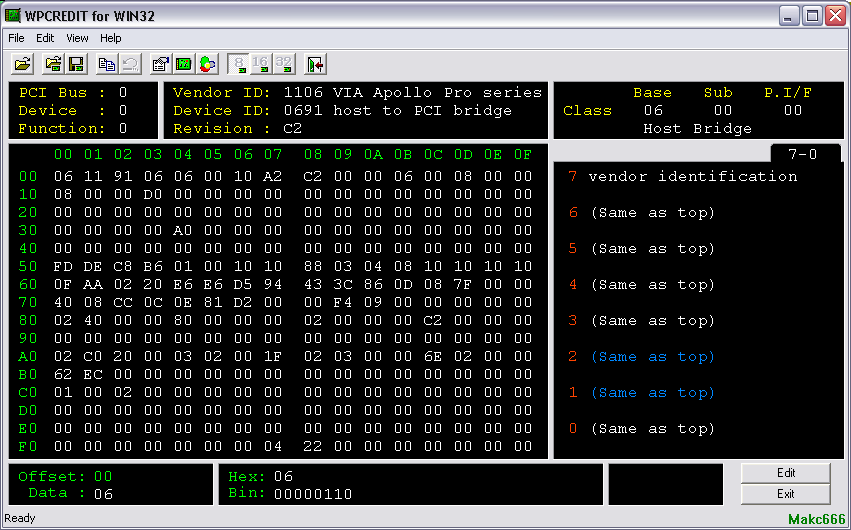The image size is (851, 530).
Task: Select hex byte D0 in row 10
Action: 153,194
